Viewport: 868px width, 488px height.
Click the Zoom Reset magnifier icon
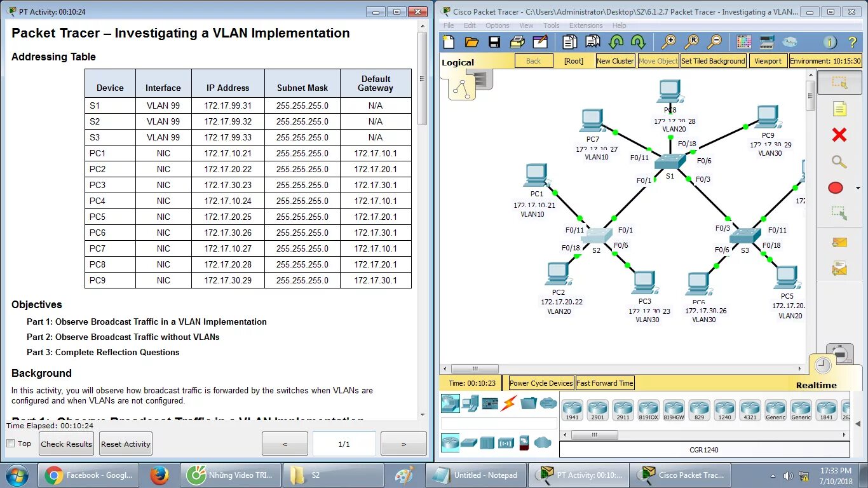coord(691,42)
